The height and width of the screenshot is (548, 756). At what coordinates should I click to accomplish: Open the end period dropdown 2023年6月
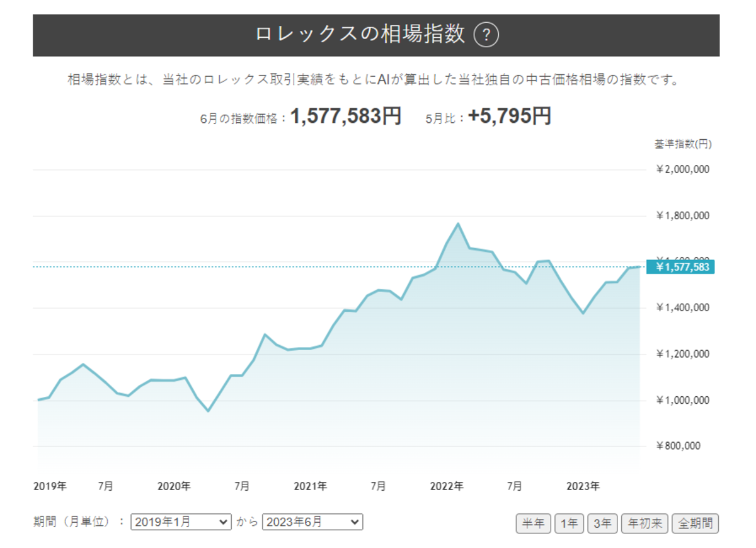point(312,522)
